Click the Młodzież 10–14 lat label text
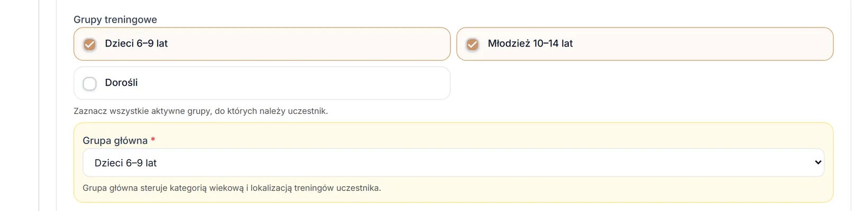The width and height of the screenshot is (868, 211). 530,43
